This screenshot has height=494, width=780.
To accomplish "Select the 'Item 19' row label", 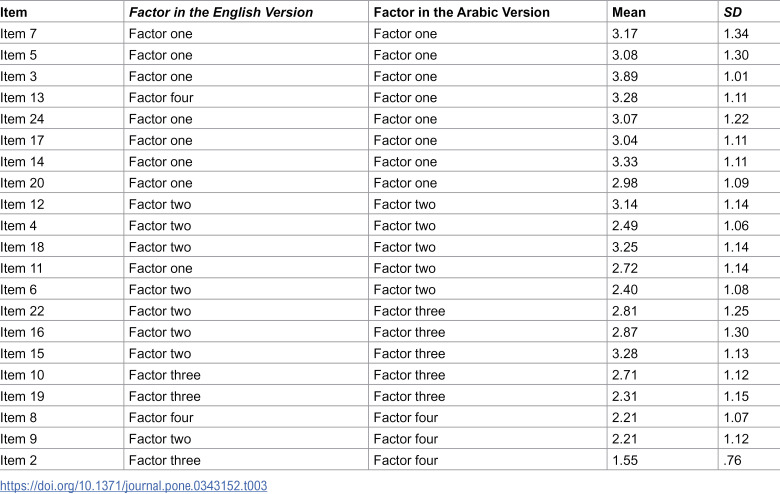I will pyautogui.click(x=22, y=396).
